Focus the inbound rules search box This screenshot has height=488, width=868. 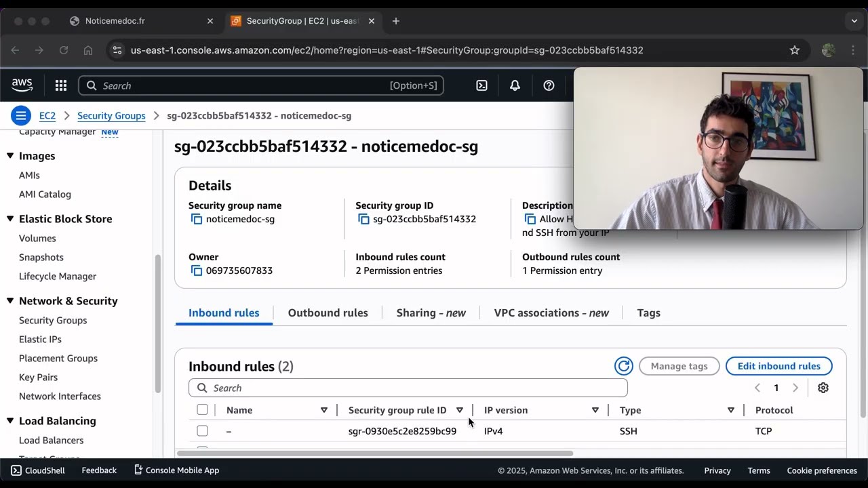pyautogui.click(x=408, y=388)
